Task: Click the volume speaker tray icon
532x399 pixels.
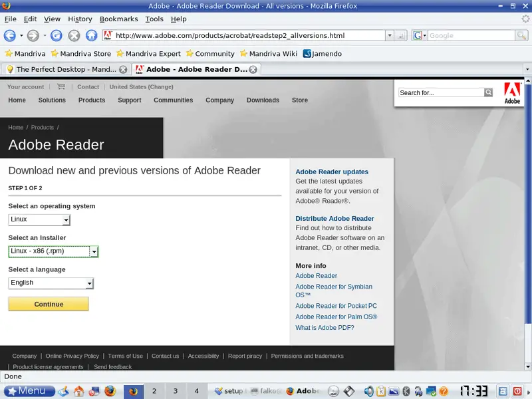Action: [x=368, y=391]
